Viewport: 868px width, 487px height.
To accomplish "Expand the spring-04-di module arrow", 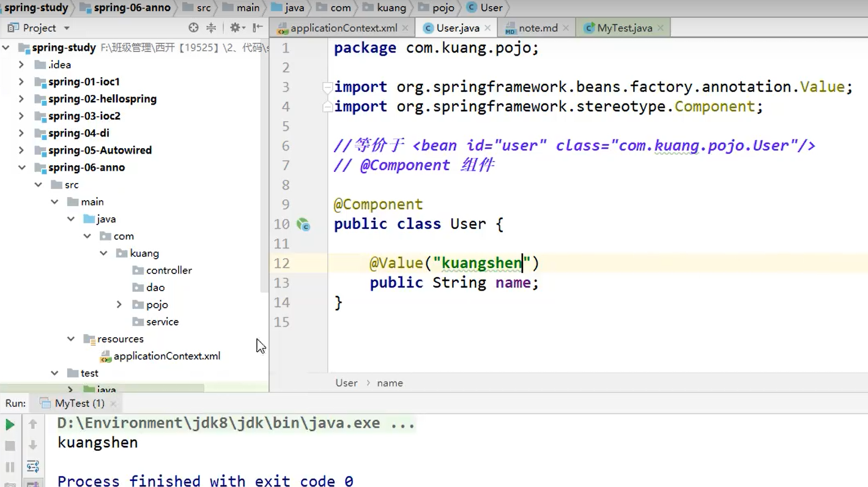I will 22,133.
